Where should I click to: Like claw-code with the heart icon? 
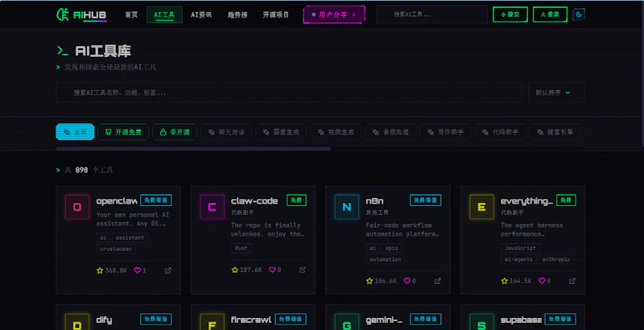[272, 270]
